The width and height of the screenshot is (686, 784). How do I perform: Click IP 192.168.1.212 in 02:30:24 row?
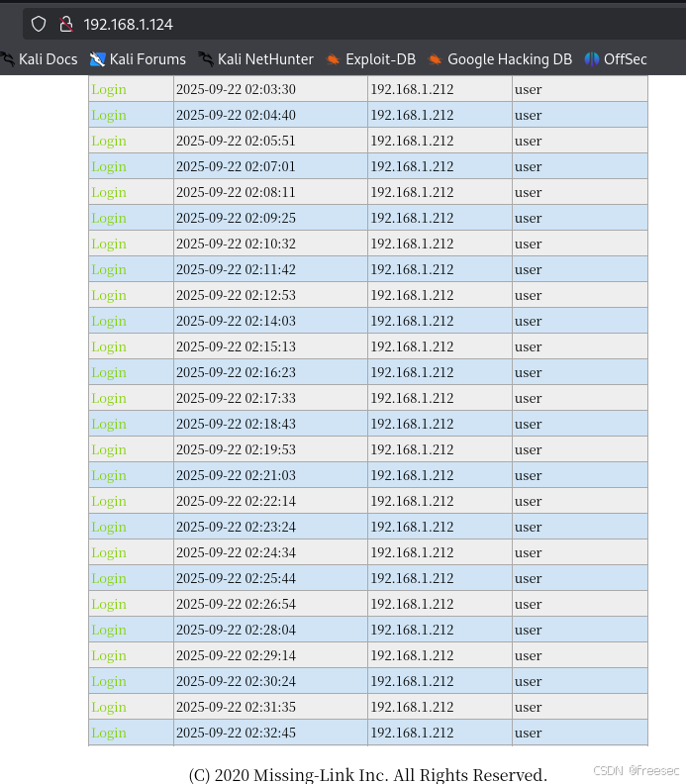click(412, 681)
